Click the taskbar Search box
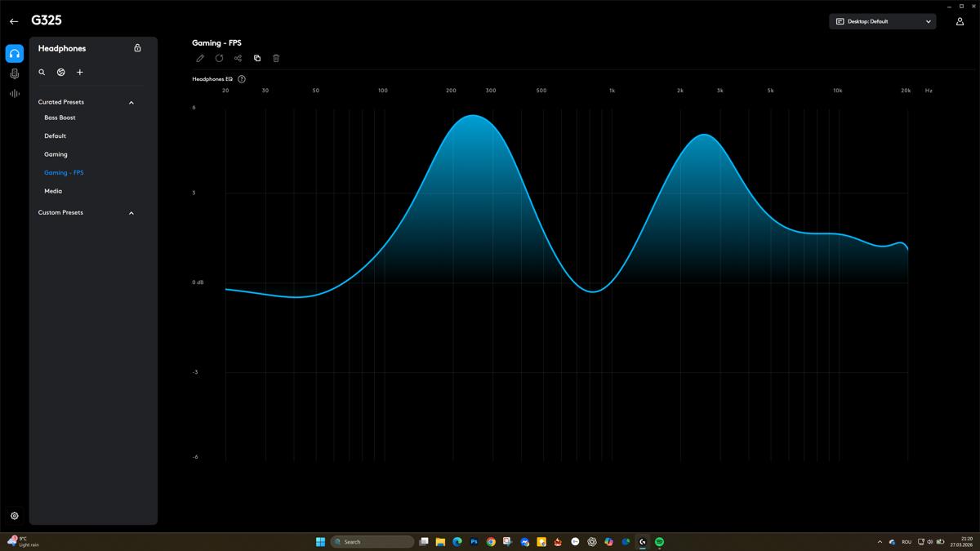Image resolution: width=980 pixels, height=551 pixels. click(x=372, y=541)
